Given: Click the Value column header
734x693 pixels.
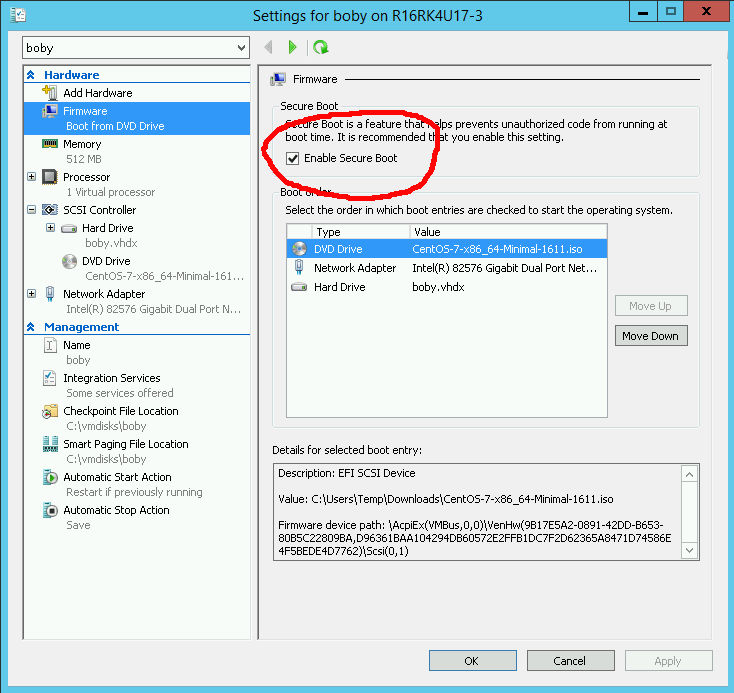Looking at the screenshot, I should (x=508, y=232).
